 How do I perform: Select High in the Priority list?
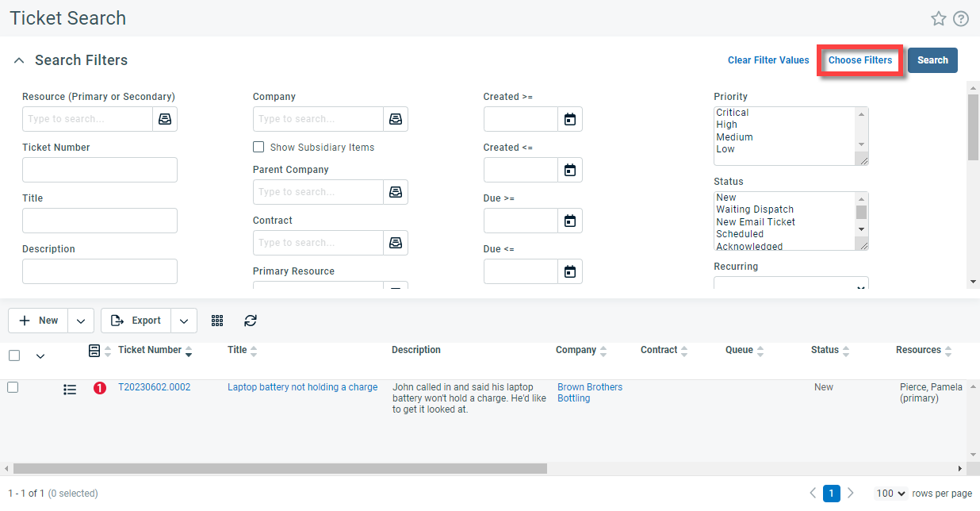point(727,125)
